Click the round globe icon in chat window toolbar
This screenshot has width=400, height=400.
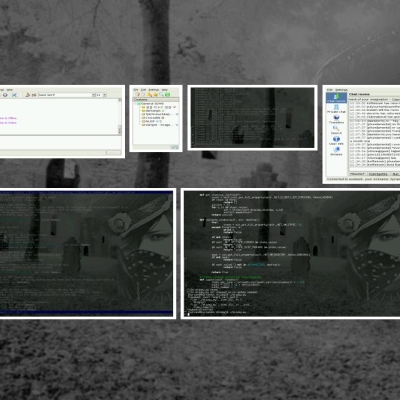[5, 95]
